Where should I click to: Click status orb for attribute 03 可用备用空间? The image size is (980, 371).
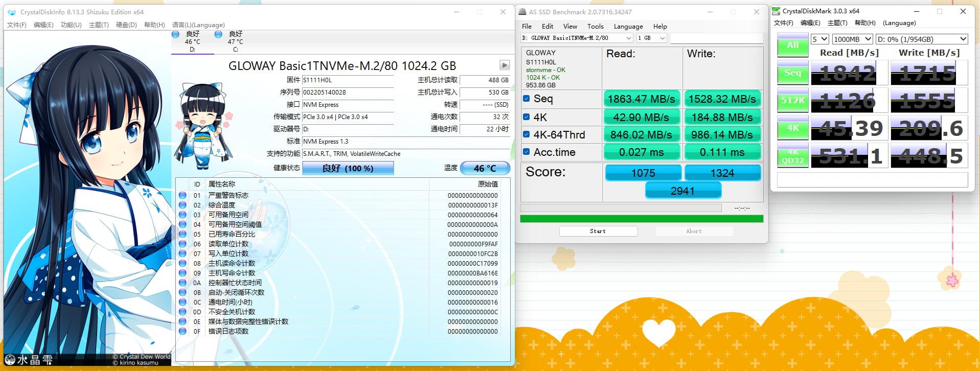(x=183, y=215)
